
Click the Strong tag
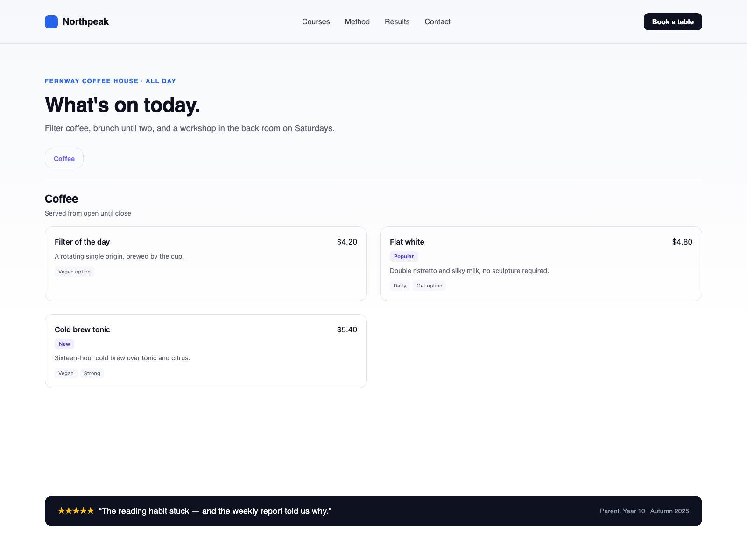pos(92,373)
